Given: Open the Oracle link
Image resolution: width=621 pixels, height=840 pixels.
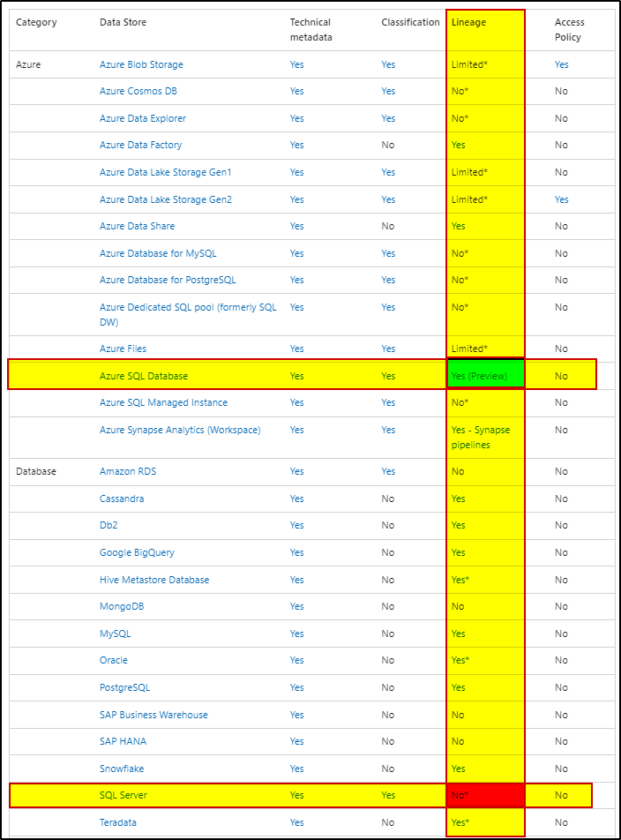Looking at the screenshot, I should click(114, 661).
